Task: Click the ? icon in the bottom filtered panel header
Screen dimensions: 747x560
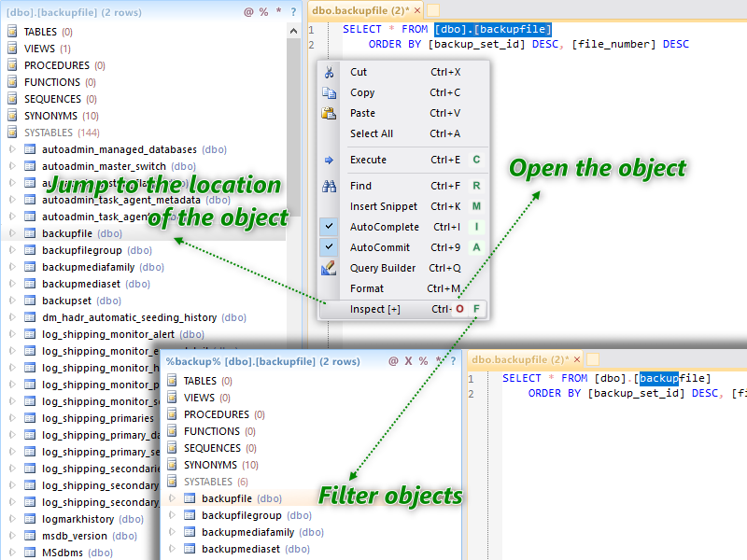Action: point(453,361)
